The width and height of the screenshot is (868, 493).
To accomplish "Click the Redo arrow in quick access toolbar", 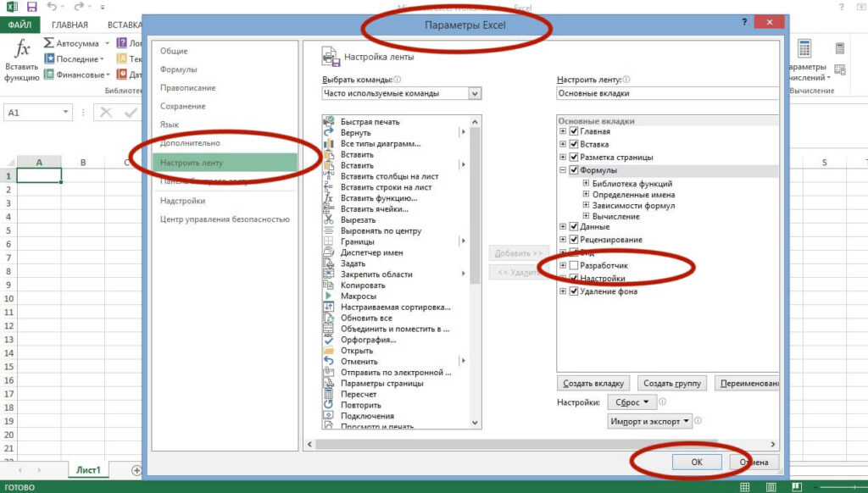I will 79,7.
